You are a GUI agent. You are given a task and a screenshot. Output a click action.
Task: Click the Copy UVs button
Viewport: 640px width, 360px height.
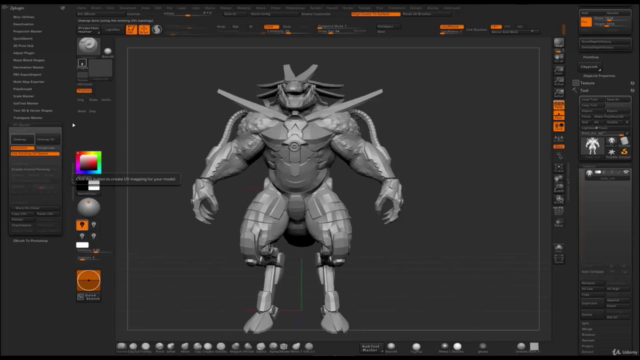coord(22,213)
